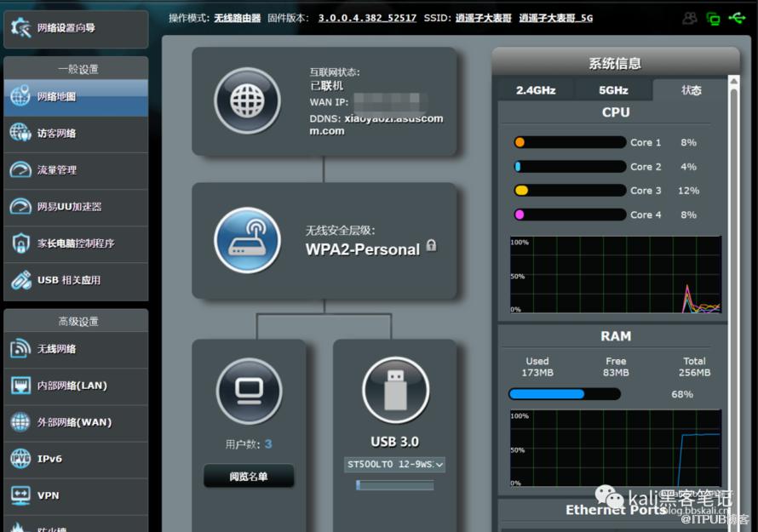
Task: Click the client computer monitor icon
Action: [x=249, y=391]
